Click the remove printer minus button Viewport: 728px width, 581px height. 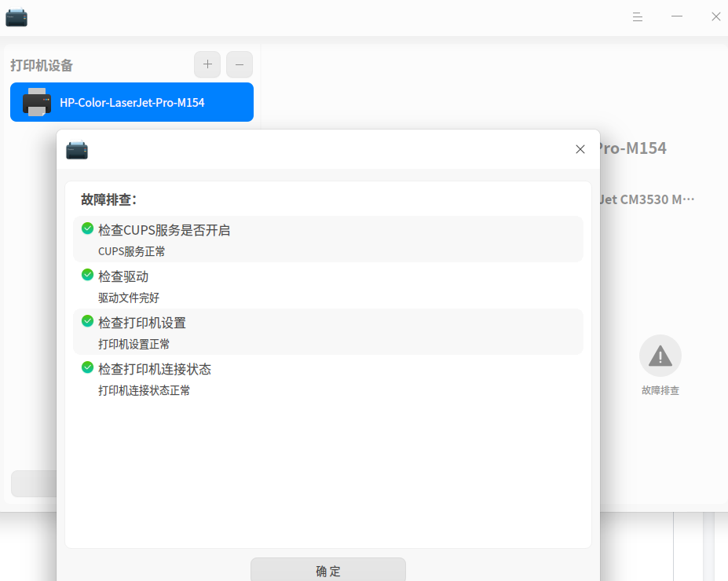coord(239,64)
